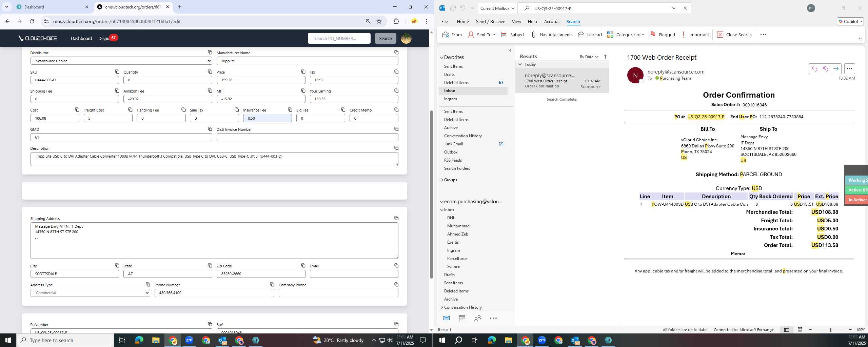868x347 pixels.
Task: Open more actions for the email
Action: pyautogui.click(x=849, y=69)
